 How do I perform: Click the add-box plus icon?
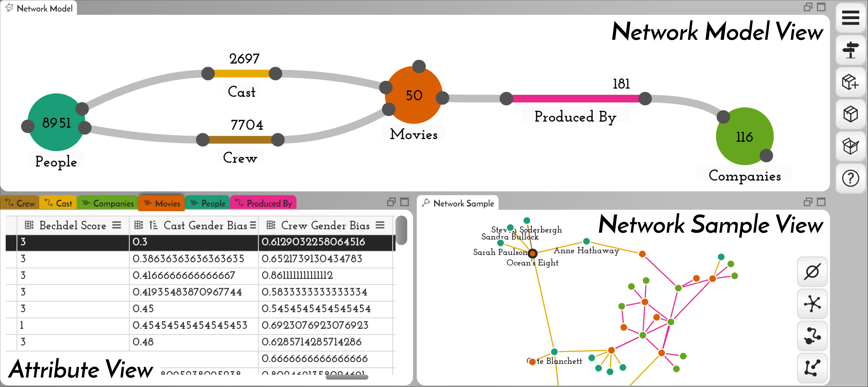pos(850,82)
